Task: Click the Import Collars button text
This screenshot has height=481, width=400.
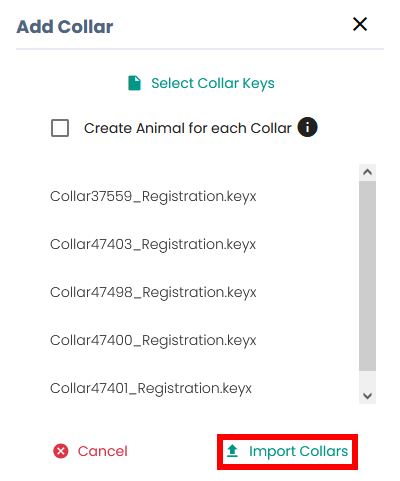Action: click(298, 451)
